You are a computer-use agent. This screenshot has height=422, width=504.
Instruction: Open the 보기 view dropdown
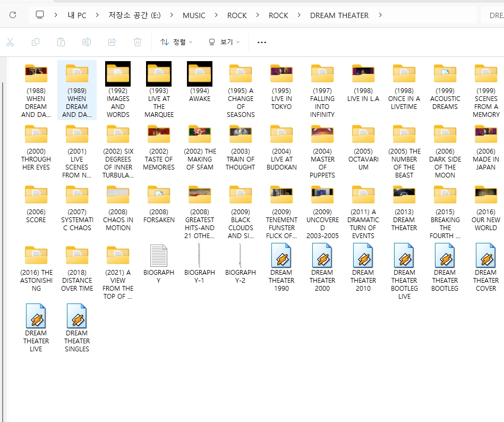[224, 42]
